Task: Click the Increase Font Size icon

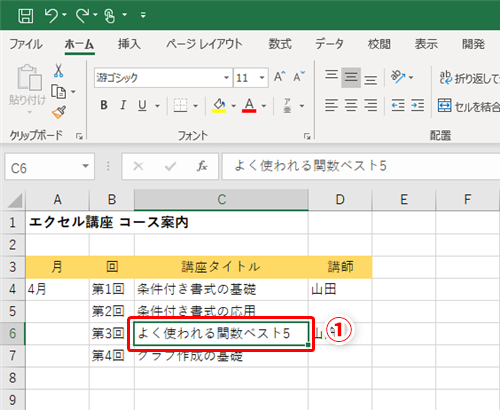Action: [x=280, y=77]
